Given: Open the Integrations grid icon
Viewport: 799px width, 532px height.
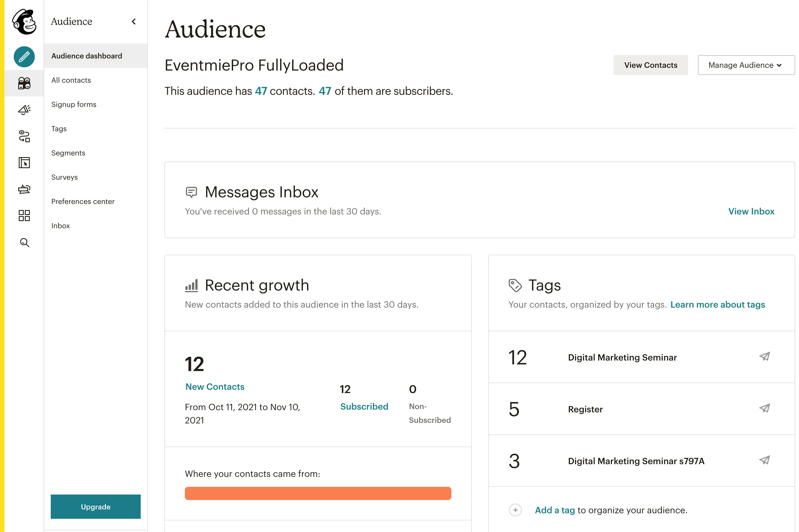Looking at the screenshot, I should click(24, 216).
